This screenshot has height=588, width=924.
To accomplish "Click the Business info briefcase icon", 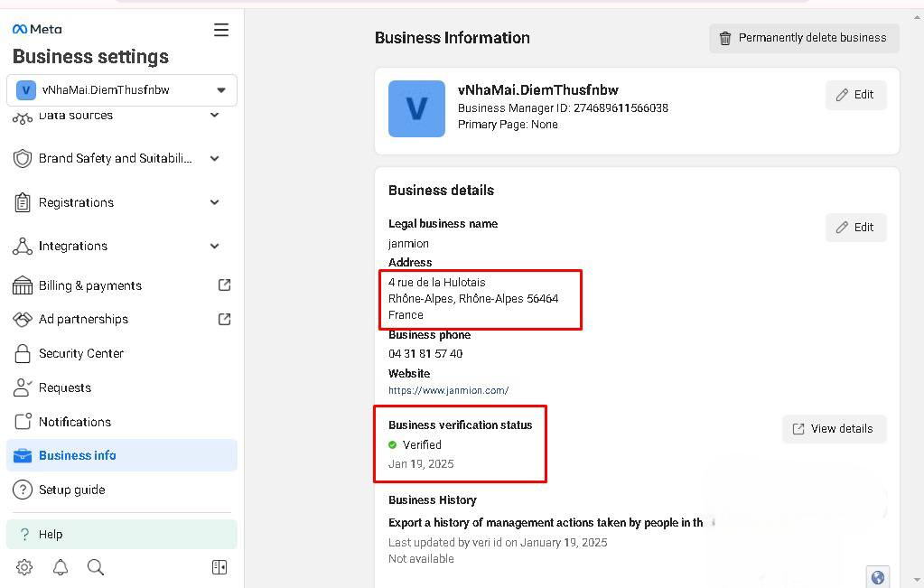I will (x=23, y=455).
